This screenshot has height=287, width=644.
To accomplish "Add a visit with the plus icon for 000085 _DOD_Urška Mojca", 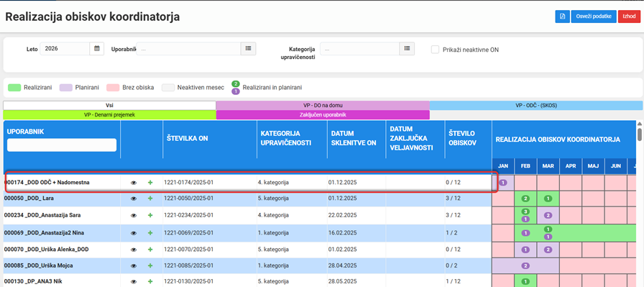I will [150, 265].
